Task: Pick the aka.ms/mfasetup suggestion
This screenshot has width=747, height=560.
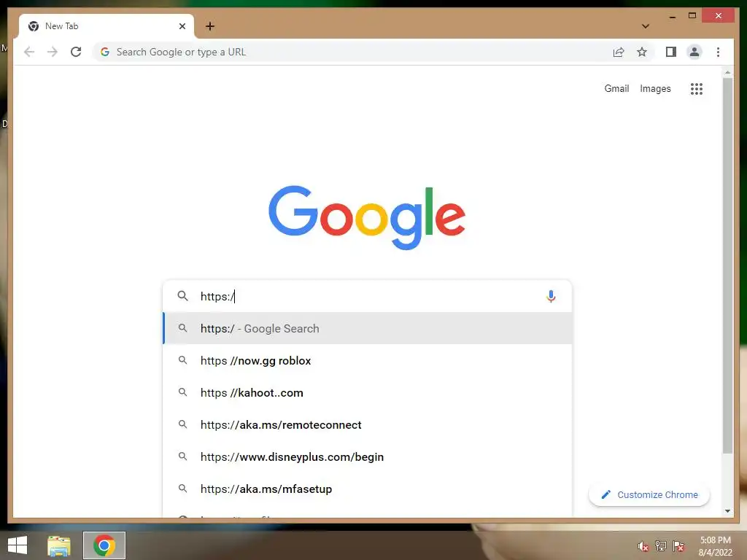Action: [x=368, y=489]
